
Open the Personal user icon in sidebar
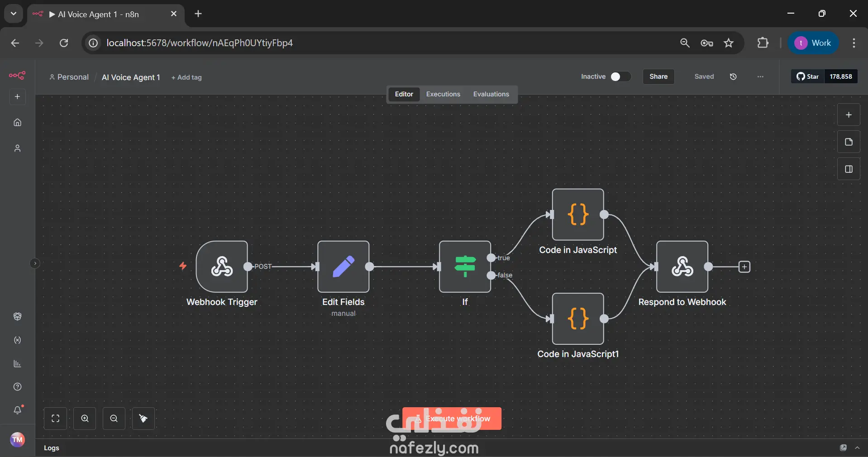click(x=18, y=148)
